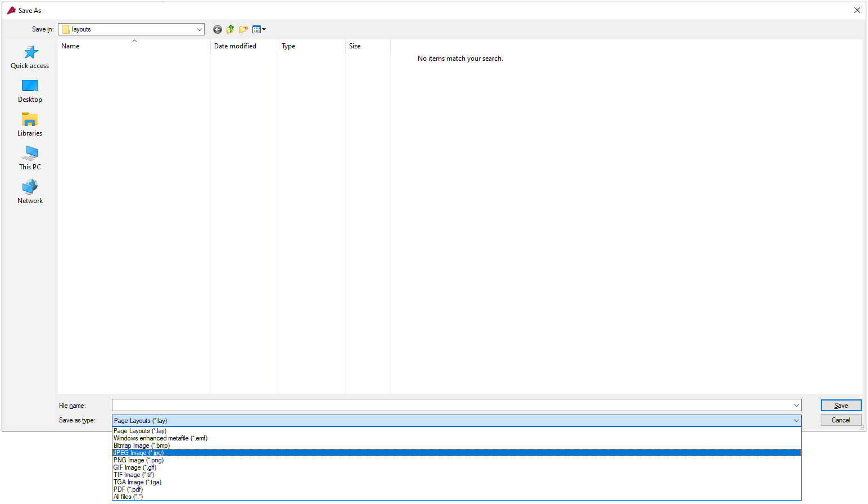Select Windows enhanced metafile (*.emf)
The height and width of the screenshot is (504, 868).
click(x=456, y=438)
